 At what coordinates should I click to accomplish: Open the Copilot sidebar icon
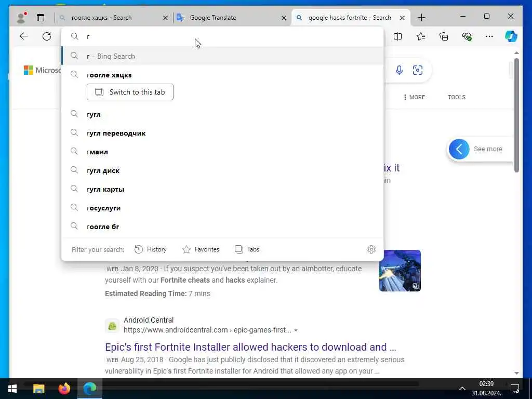[511, 36]
